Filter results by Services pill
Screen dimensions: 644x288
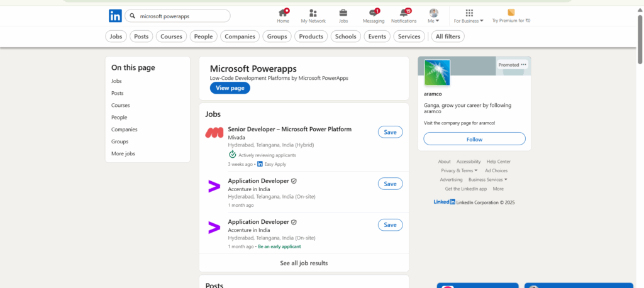(x=409, y=36)
